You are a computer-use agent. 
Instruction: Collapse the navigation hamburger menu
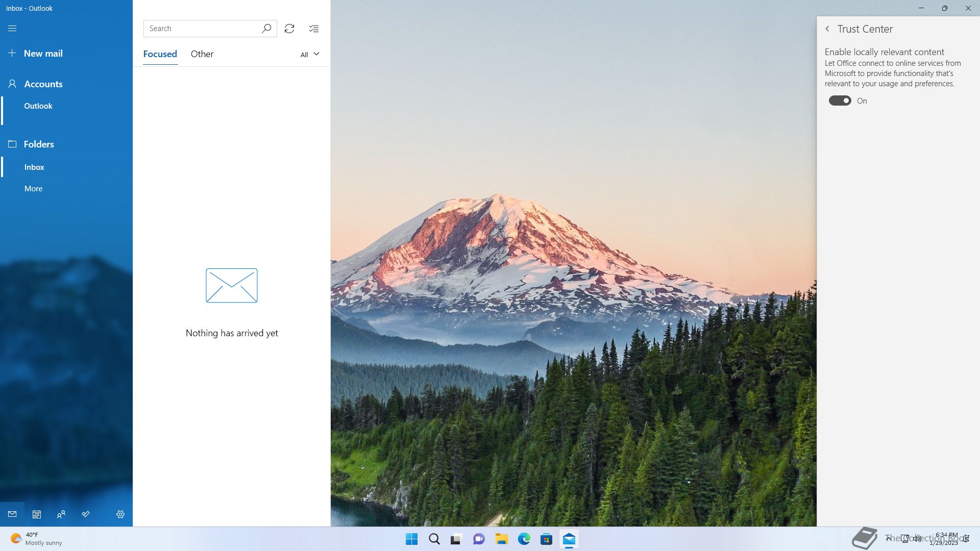tap(12, 29)
